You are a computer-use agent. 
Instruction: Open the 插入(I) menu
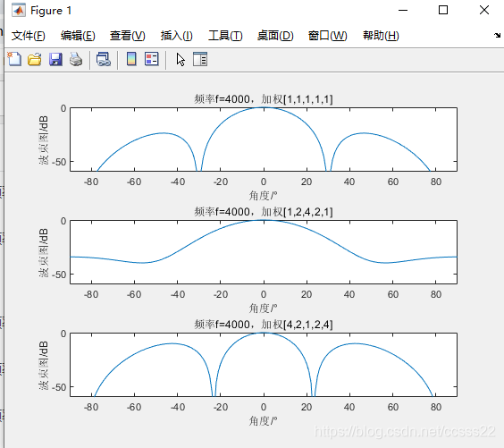coord(176,36)
